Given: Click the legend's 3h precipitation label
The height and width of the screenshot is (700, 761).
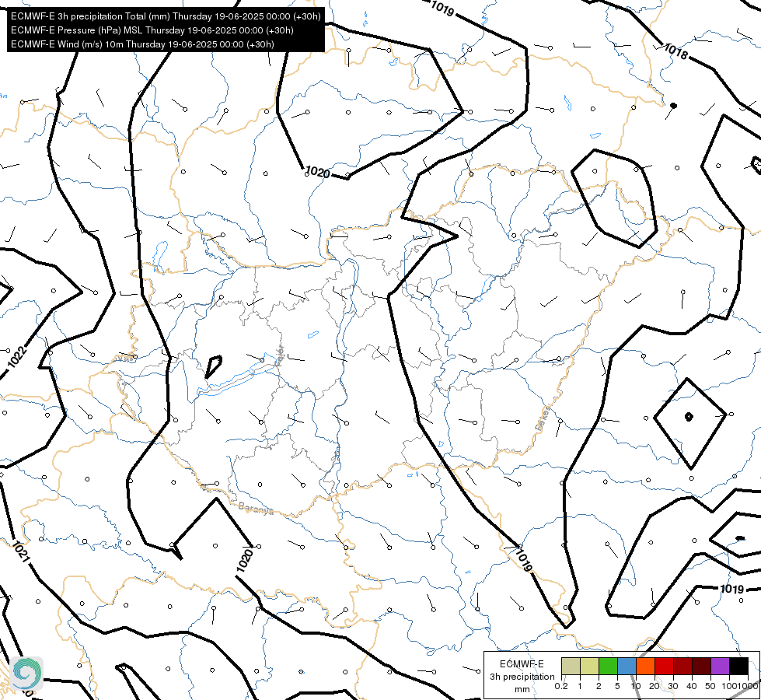Looking at the screenshot, I should coord(522,677).
